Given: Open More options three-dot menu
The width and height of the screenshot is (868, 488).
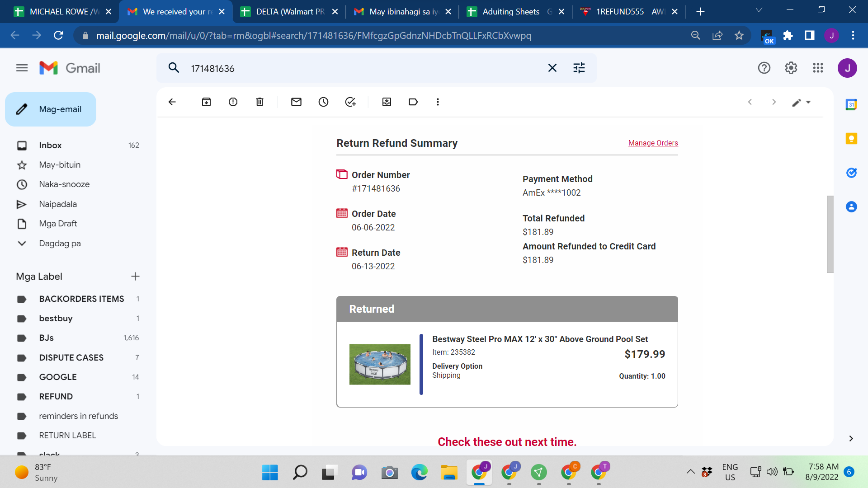Looking at the screenshot, I should pos(438,102).
